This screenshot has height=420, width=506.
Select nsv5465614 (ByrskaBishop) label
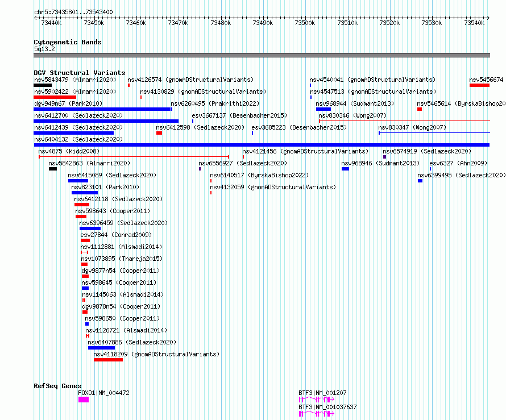[x=461, y=103]
